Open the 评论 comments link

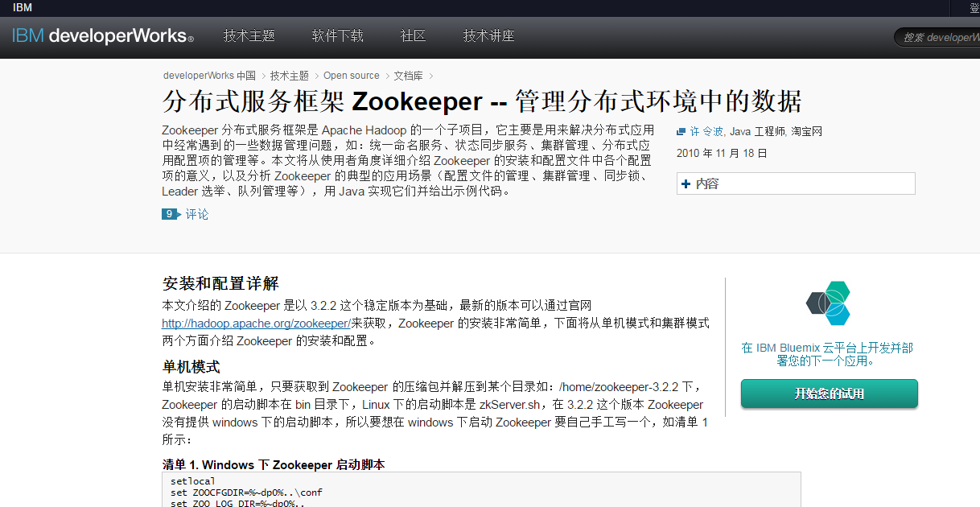pyautogui.click(x=197, y=214)
